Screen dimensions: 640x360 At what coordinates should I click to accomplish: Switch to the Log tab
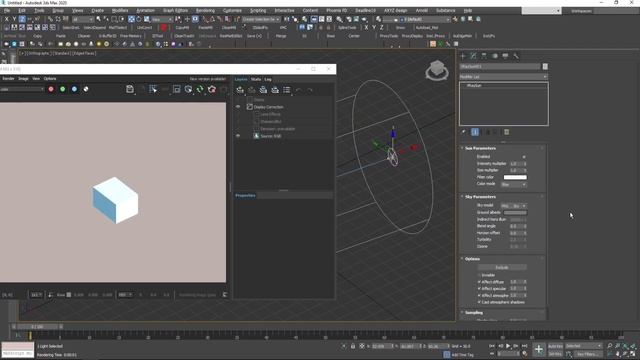click(268, 79)
